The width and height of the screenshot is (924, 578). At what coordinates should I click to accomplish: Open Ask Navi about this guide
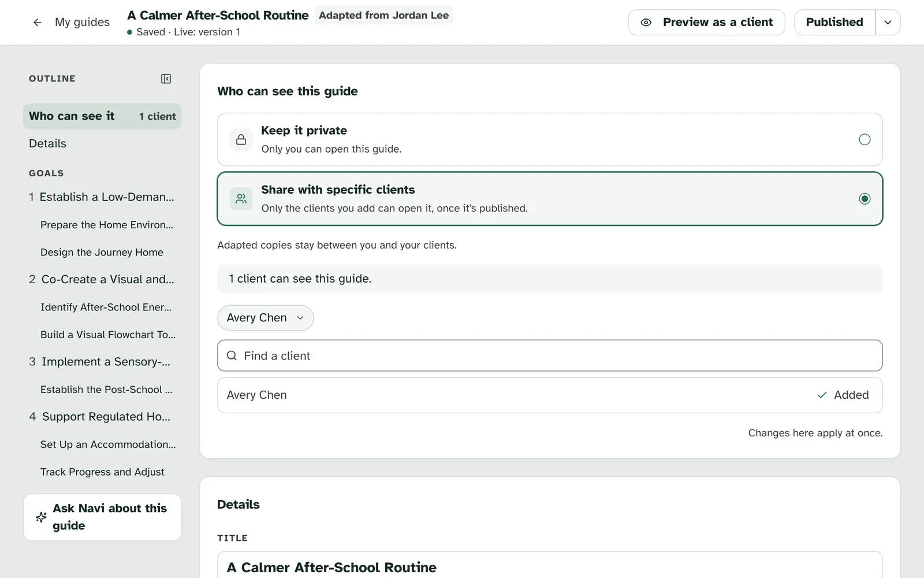[x=102, y=517]
